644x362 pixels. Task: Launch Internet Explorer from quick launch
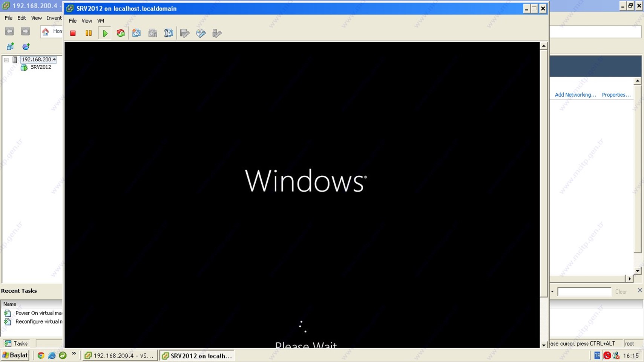[52, 355]
